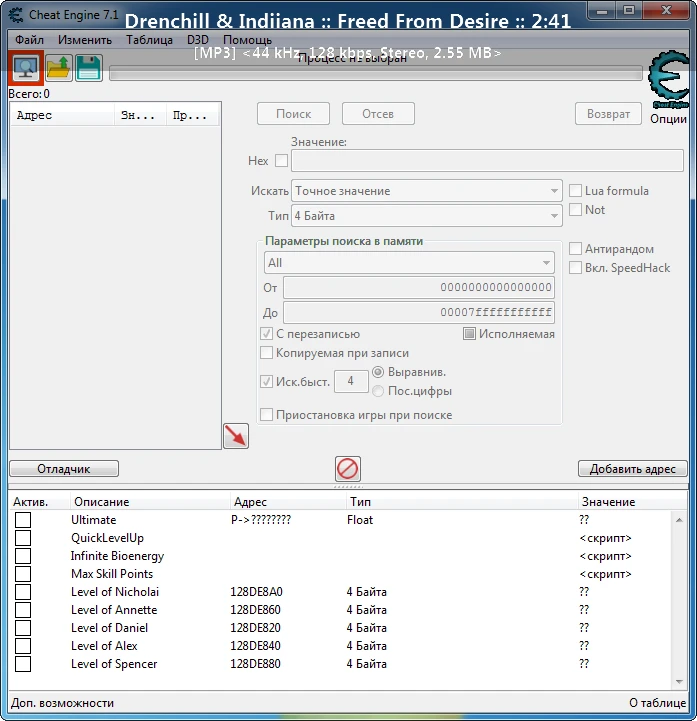Save the table with floppy icon

point(89,68)
